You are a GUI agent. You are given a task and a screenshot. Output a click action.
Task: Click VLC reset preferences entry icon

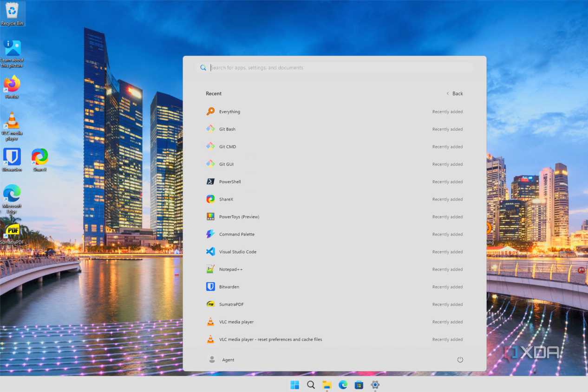click(x=210, y=339)
